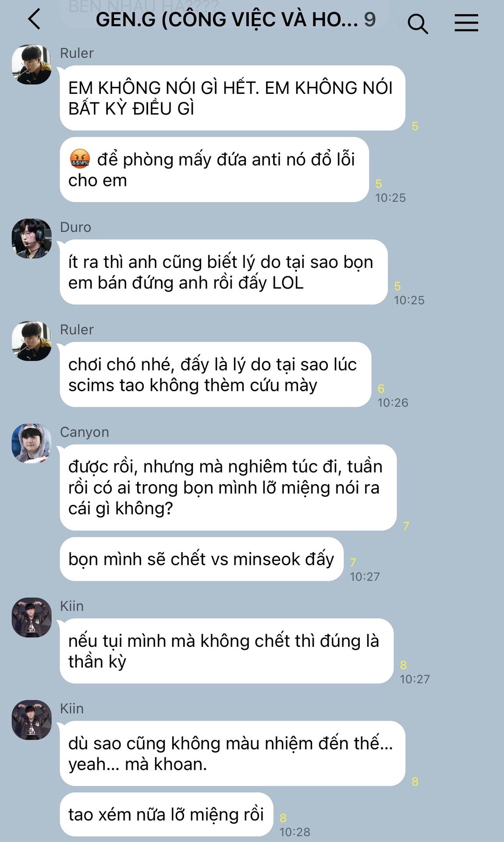Tap sender name 'Duro' label
Image resolution: width=504 pixels, height=842 pixels.
coord(75,227)
